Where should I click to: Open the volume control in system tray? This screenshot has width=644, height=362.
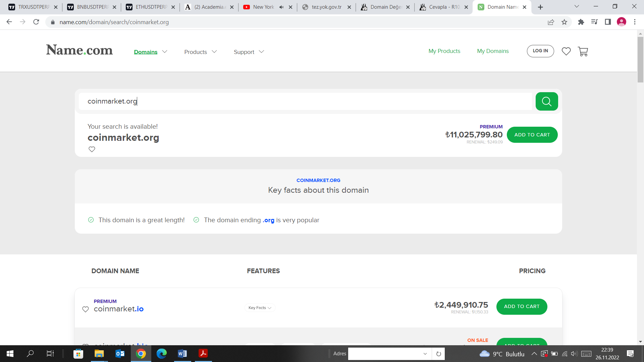[x=574, y=354]
